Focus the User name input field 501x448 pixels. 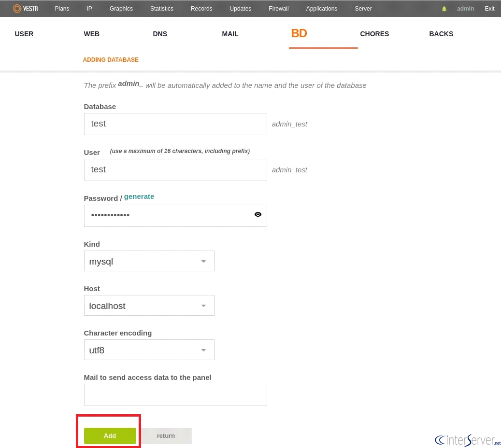tap(175, 170)
